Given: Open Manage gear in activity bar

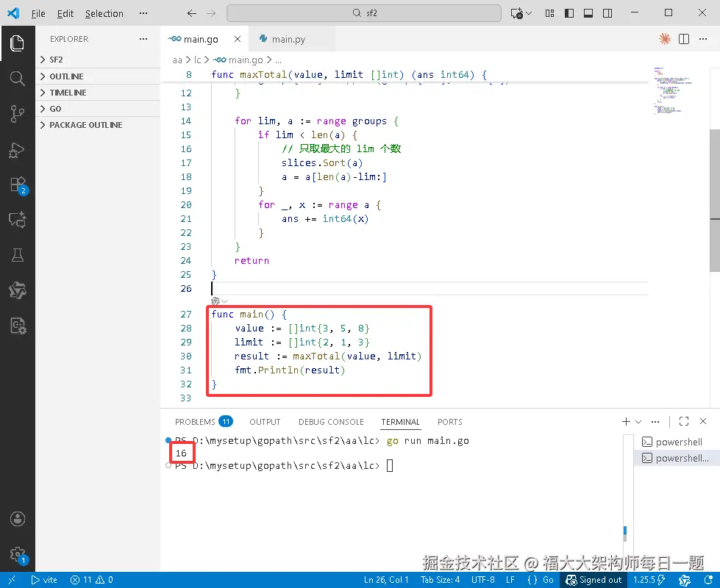Looking at the screenshot, I should pyautogui.click(x=18, y=554).
